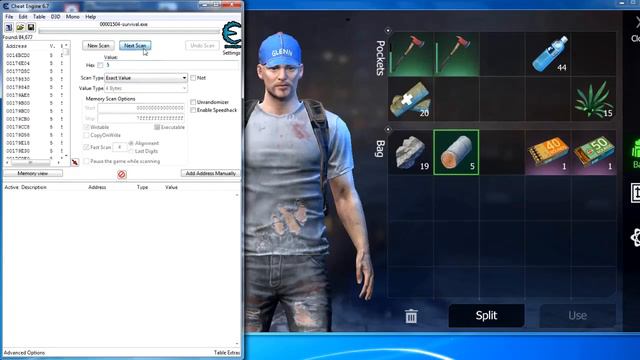Click the address list horizontal scrollbar
640x360 pixels.
tap(33, 162)
